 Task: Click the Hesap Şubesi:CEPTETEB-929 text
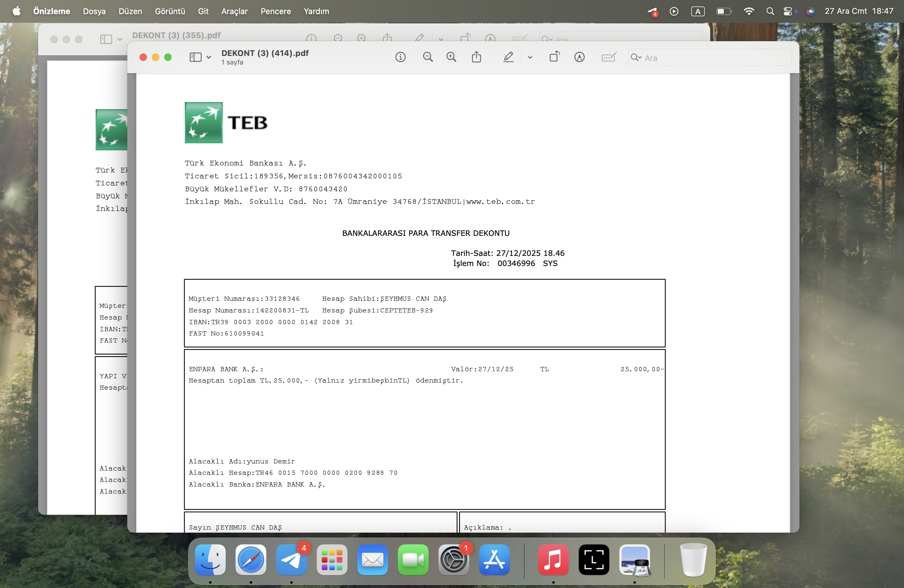[x=377, y=310]
